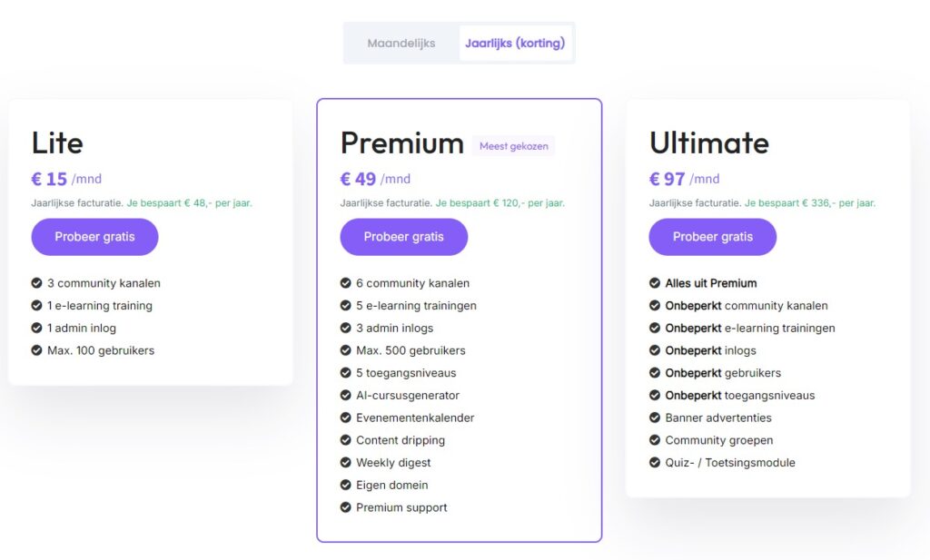Screen dimensions: 930x560
Task: Click checkmark icon next to 'AI-cursusgenerator'
Action: (346, 396)
